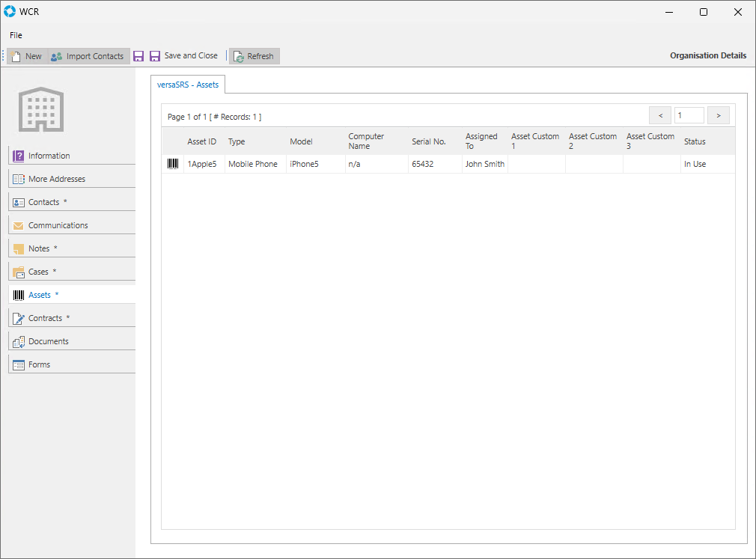Go to previous page of asset records
This screenshot has width=756, height=559.
(x=660, y=115)
